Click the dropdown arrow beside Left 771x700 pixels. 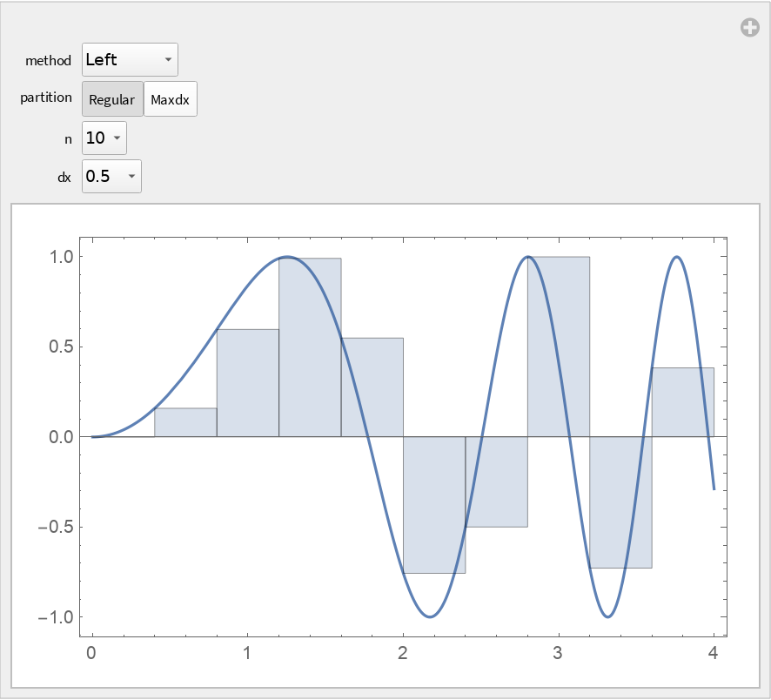[x=167, y=59]
